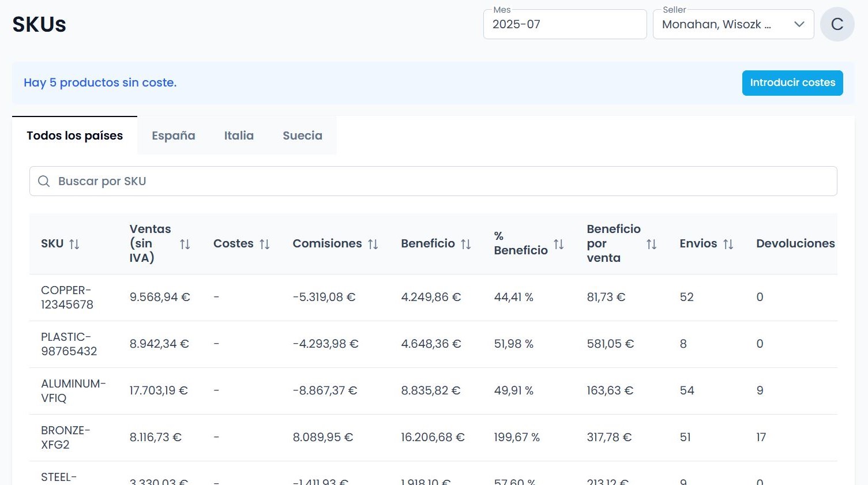
Task: Click profit value 8.835,82 €
Action: (431, 390)
